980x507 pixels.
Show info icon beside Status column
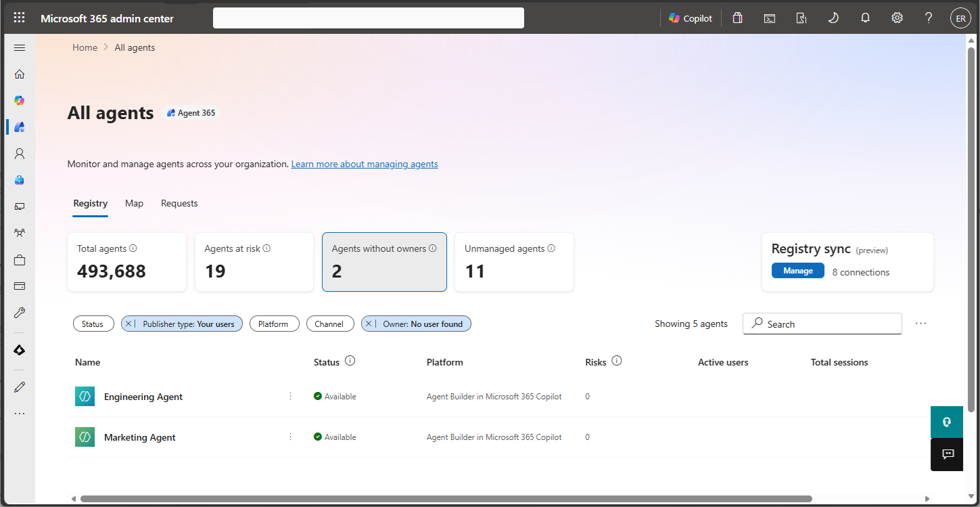click(350, 361)
